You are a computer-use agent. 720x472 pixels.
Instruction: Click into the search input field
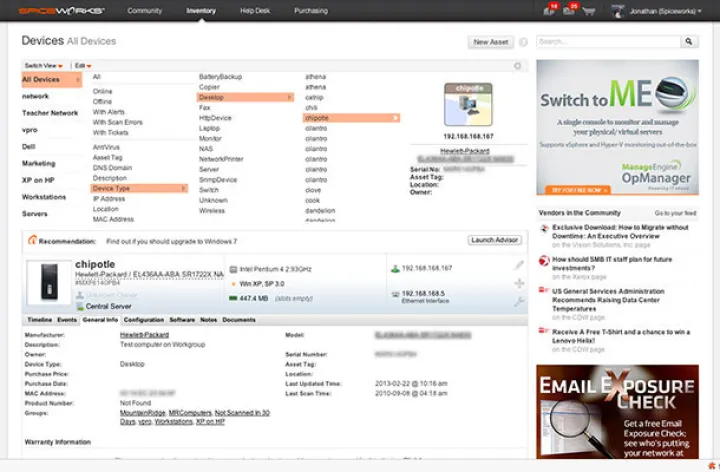[x=608, y=42]
